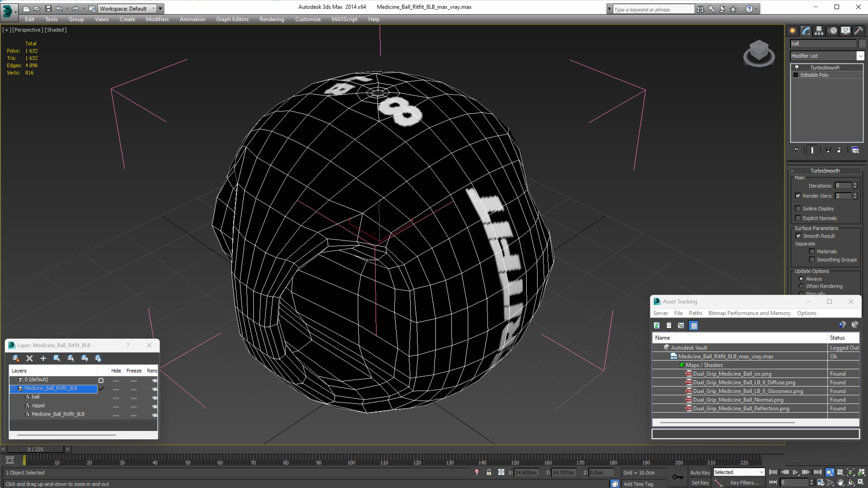Open the Display command panel tab
Image resolution: width=868 pixels, height=488 pixels.
pyautogui.click(x=845, y=31)
